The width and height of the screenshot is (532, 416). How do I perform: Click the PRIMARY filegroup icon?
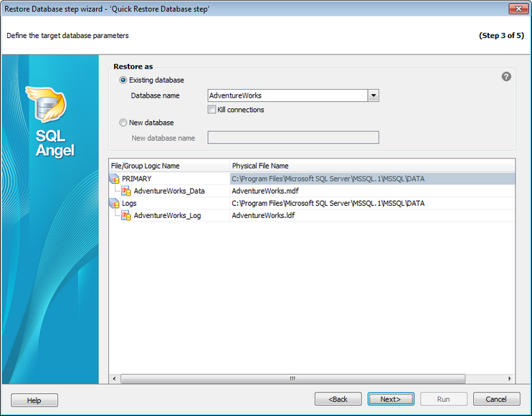[114, 179]
